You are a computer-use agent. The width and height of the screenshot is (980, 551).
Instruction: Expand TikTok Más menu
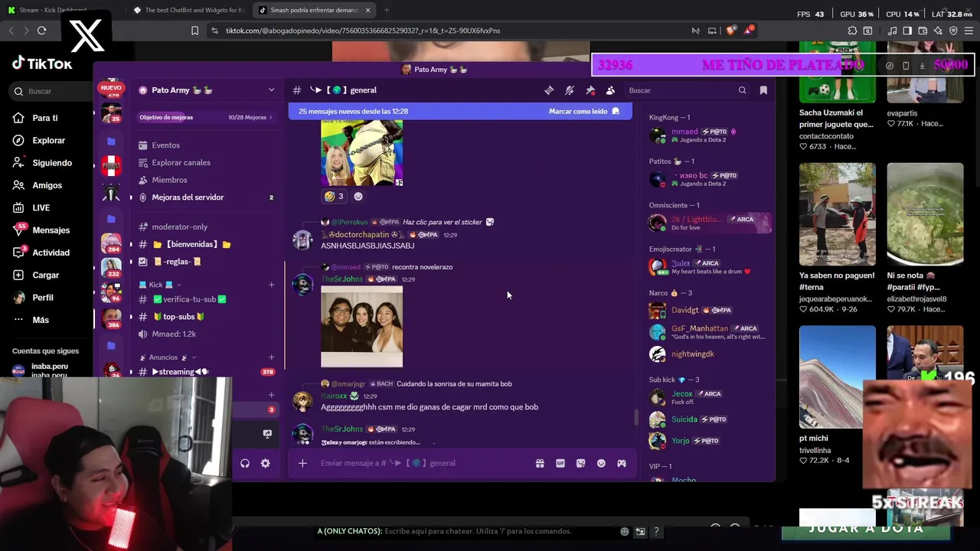click(41, 320)
